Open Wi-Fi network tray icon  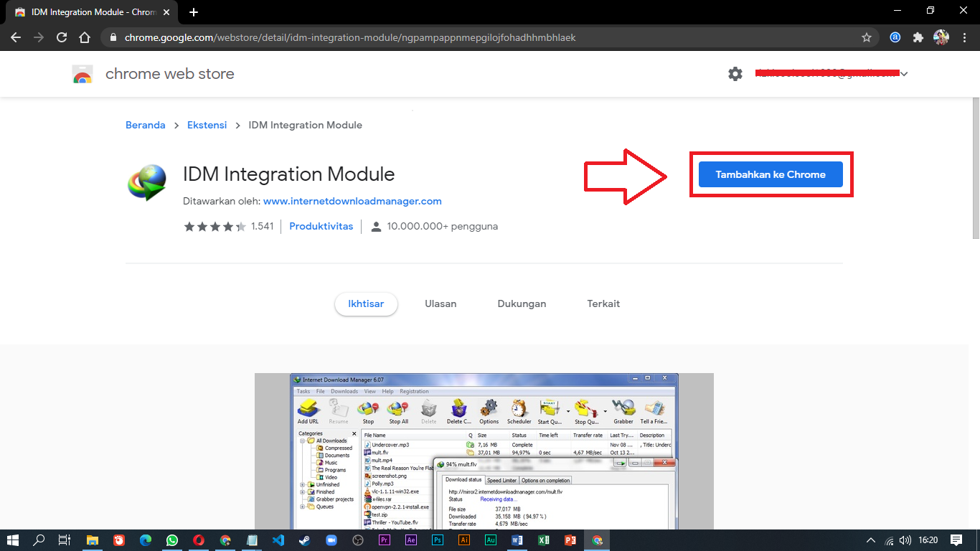pyautogui.click(x=890, y=540)
